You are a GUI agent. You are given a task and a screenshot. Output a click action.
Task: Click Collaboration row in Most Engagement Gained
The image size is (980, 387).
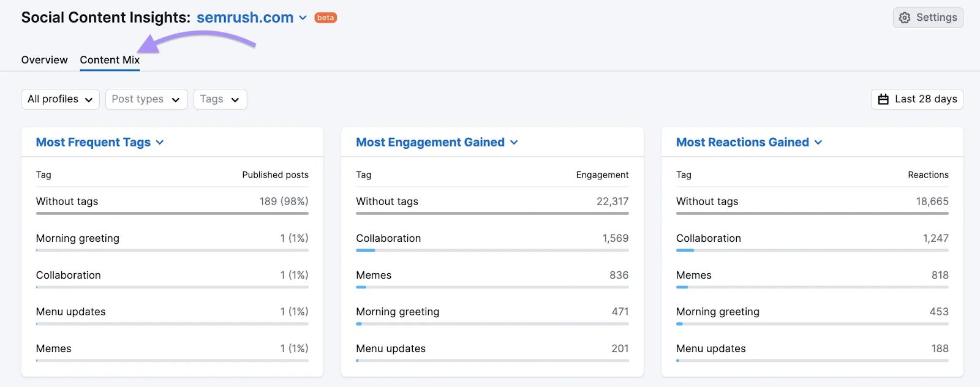pos(388,238)
